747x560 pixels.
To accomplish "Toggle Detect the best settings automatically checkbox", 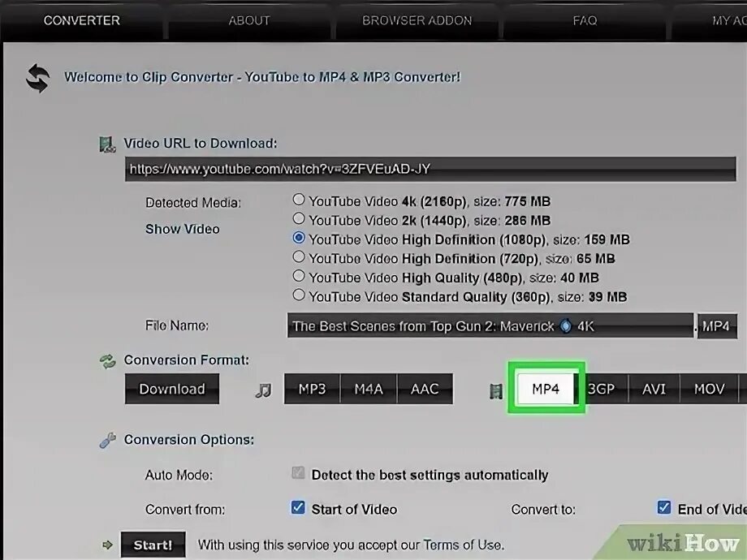I will pos(298,473).
